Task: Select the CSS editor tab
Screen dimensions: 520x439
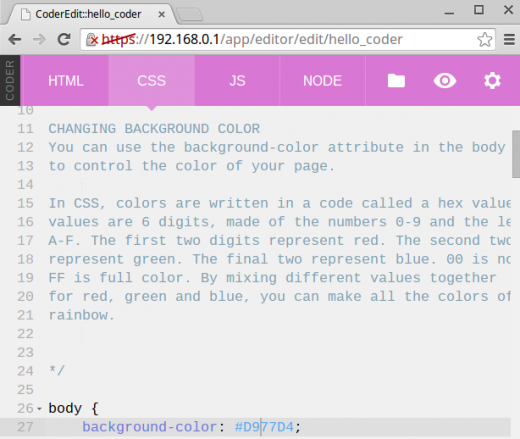Action: point(151,81)
